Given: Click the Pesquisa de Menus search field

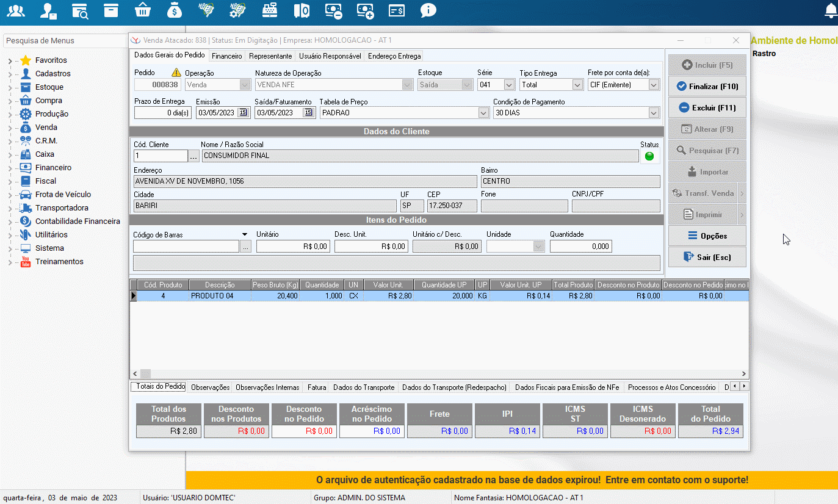Looking at the screenshot, I should 65,41.
